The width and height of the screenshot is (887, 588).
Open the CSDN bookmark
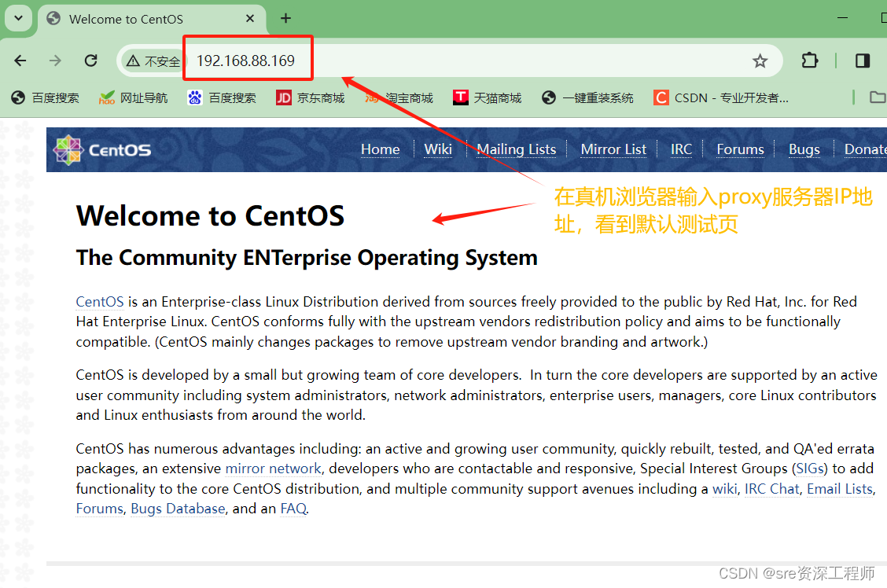720,97
